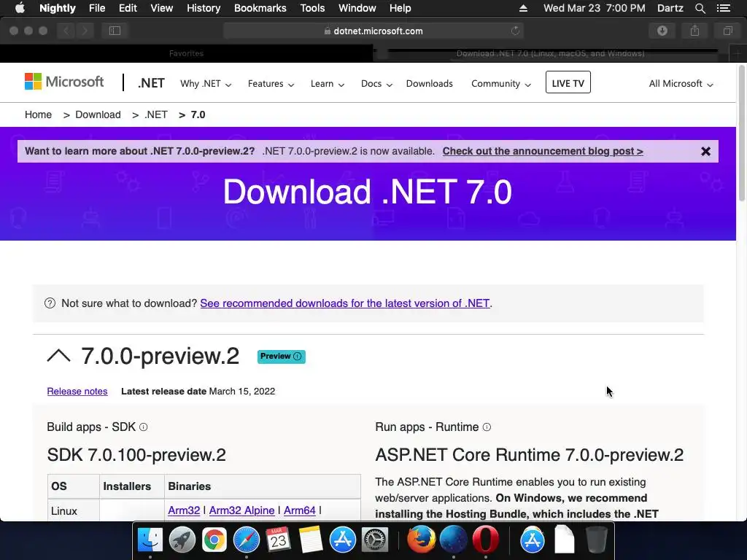This screenshot has height=560, width=747.
Task: Open Trash from the Dock
Action: pos(596,540)
